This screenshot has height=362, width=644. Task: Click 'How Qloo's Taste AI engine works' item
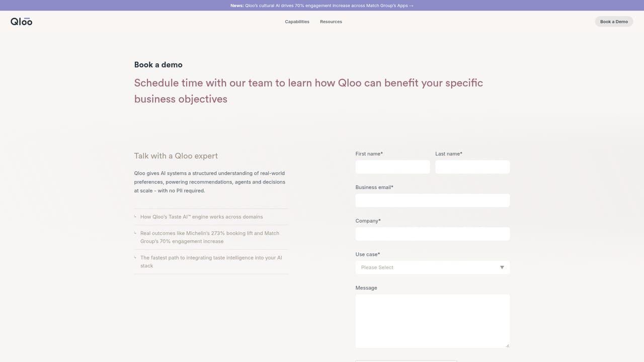(x=211, y=217)
